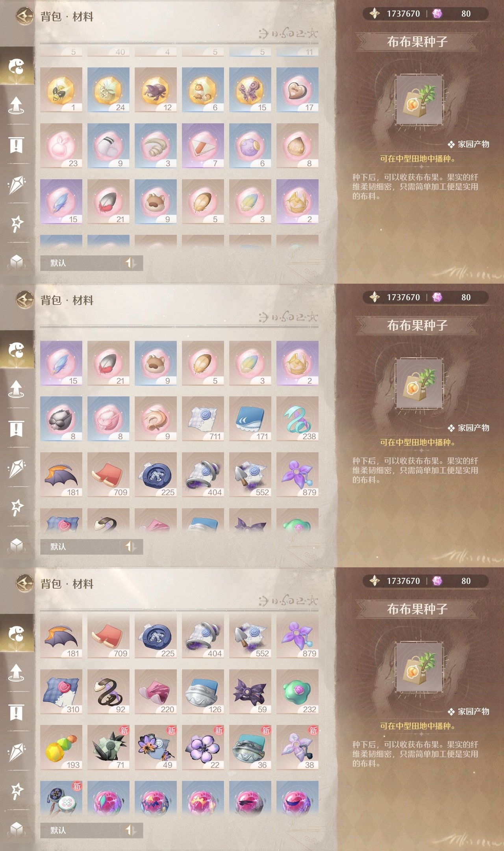Toggle sort order arrow in bottommost backpack panel

(x=131, y=830)
